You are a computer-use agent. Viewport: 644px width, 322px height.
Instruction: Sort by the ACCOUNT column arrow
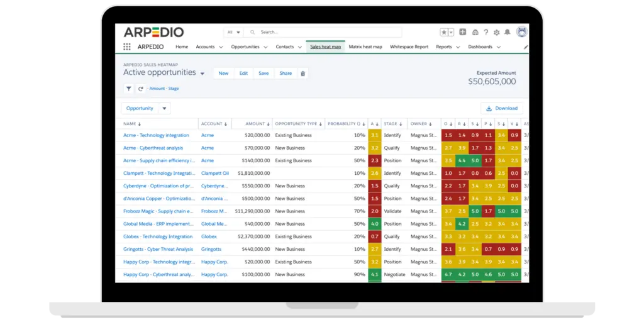point(226,124)
